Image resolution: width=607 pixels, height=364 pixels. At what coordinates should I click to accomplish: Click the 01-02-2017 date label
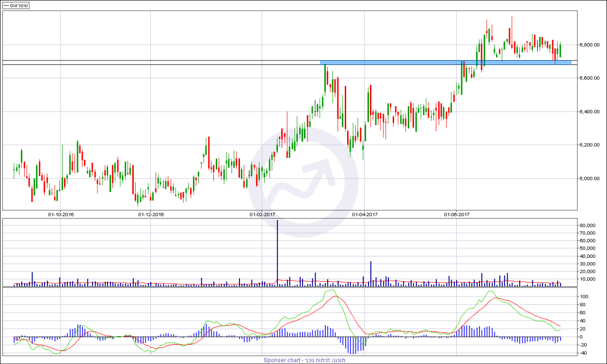pyautogui.click(x=262, y=214)
